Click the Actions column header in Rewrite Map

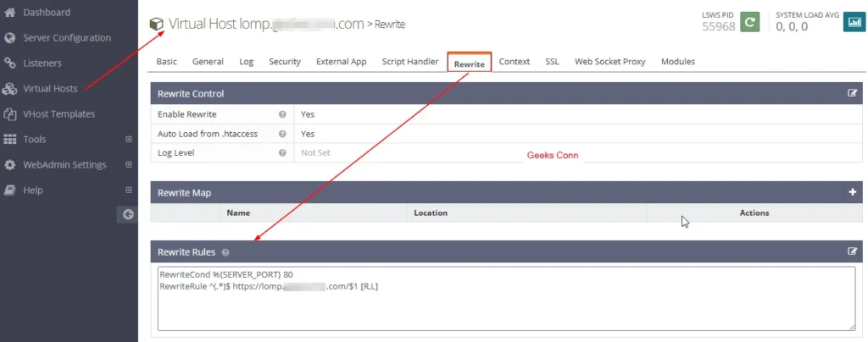click(754, 212)
